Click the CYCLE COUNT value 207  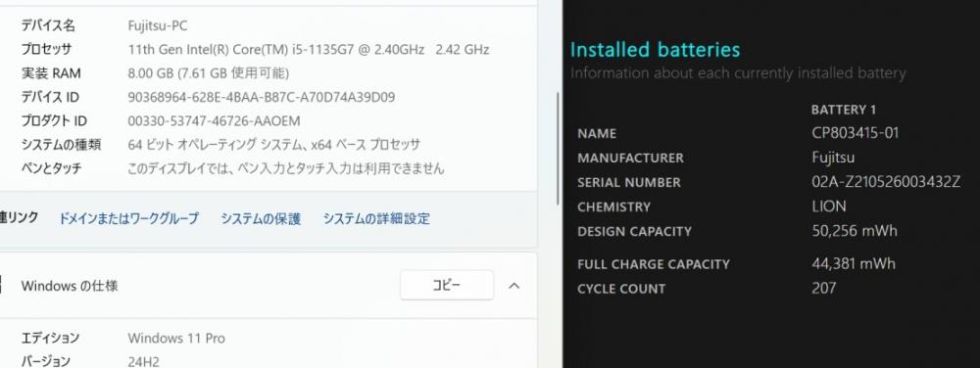click(824, 288)
